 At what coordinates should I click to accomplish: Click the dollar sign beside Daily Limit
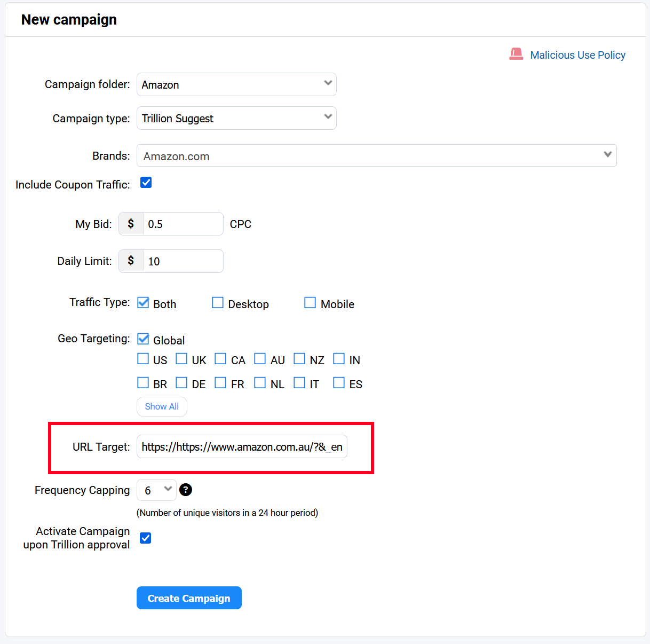tap(131, 261)
